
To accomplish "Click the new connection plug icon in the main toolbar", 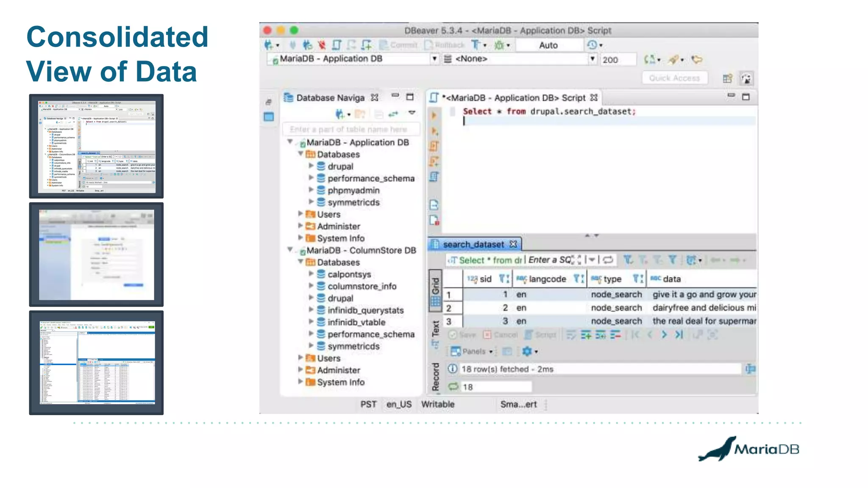I will pyautogui.click(x=269, y=45).
